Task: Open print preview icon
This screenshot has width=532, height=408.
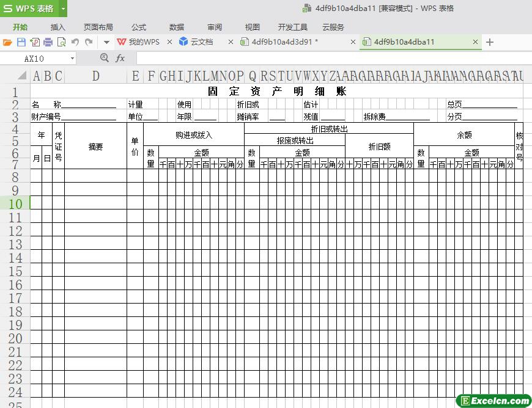Action: (x=61, y=42)
